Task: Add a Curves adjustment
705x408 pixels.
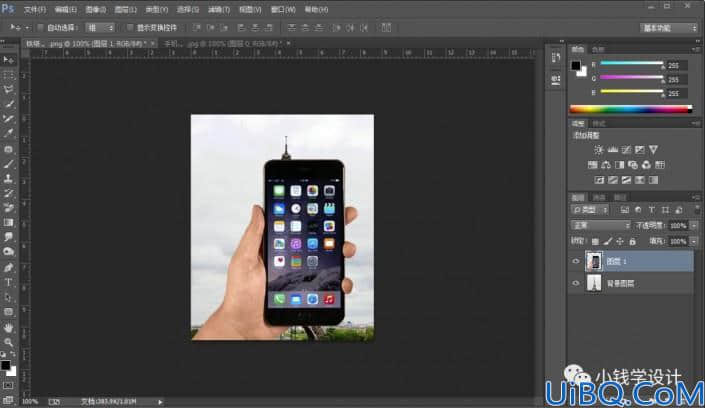Action: pyautogui.click(x=626, y=150)
